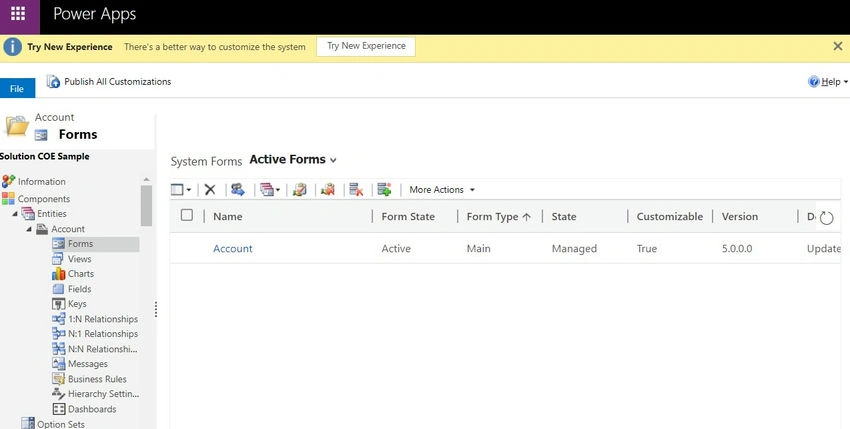Click the scroll-up arrow of navigation tree

pyautogui.click(x=146, y=180)
